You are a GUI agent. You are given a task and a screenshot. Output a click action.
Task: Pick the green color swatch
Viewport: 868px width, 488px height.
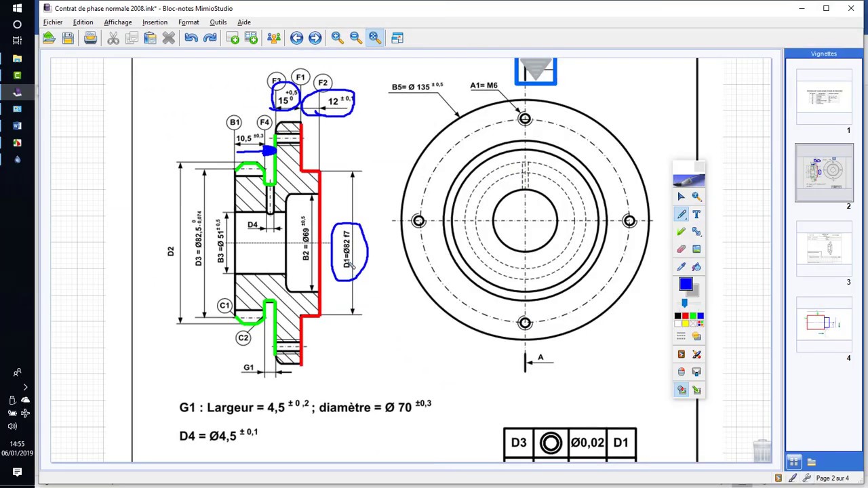(692, 316)
